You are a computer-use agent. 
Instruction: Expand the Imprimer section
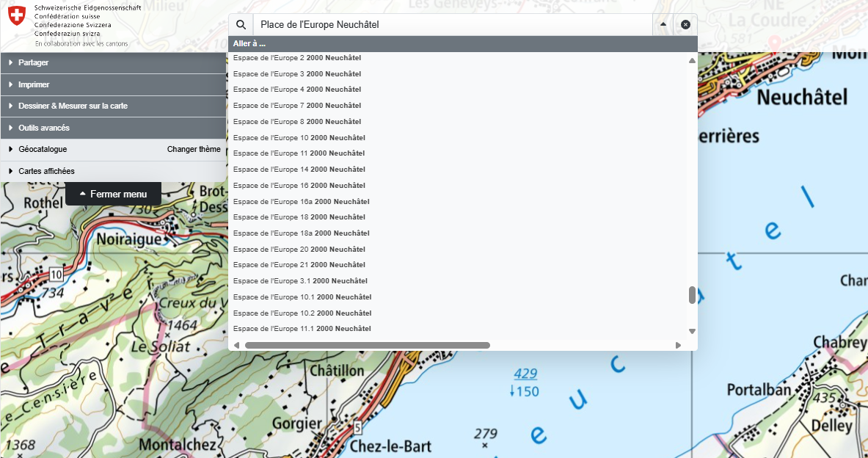34,85
